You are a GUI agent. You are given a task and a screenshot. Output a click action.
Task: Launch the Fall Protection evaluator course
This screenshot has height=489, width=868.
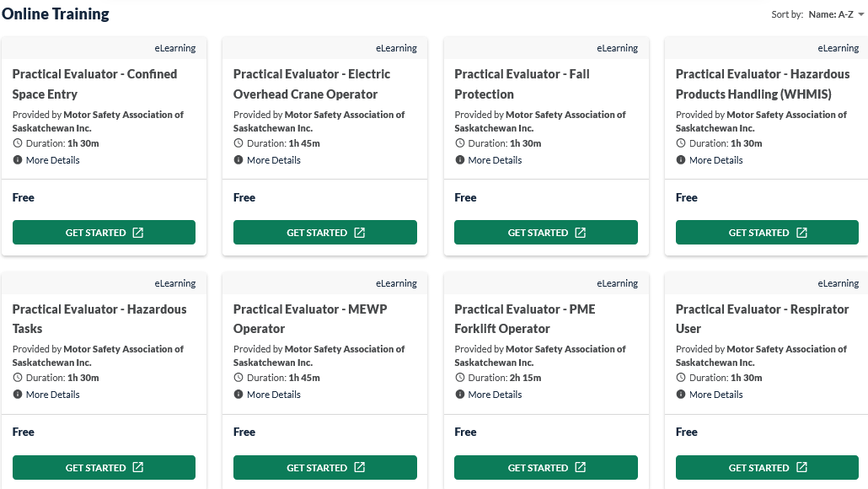pos(545,233)
